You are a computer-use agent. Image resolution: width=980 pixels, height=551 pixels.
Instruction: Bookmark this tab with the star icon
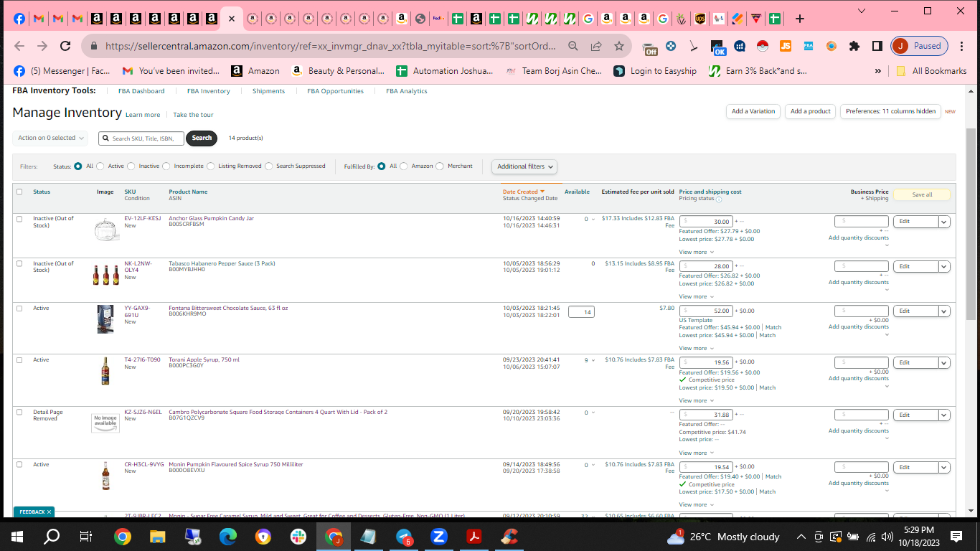[x=619, y=46]
